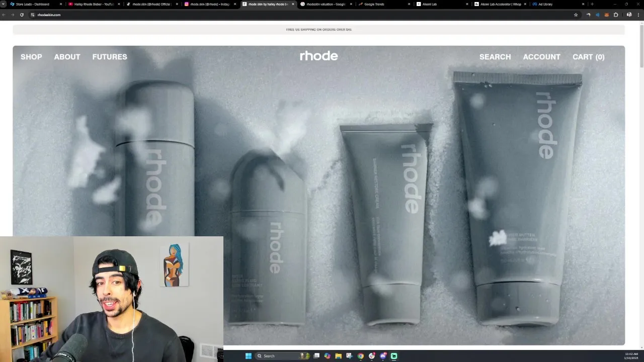Open the FUTURES navigation link

(110, 57)
